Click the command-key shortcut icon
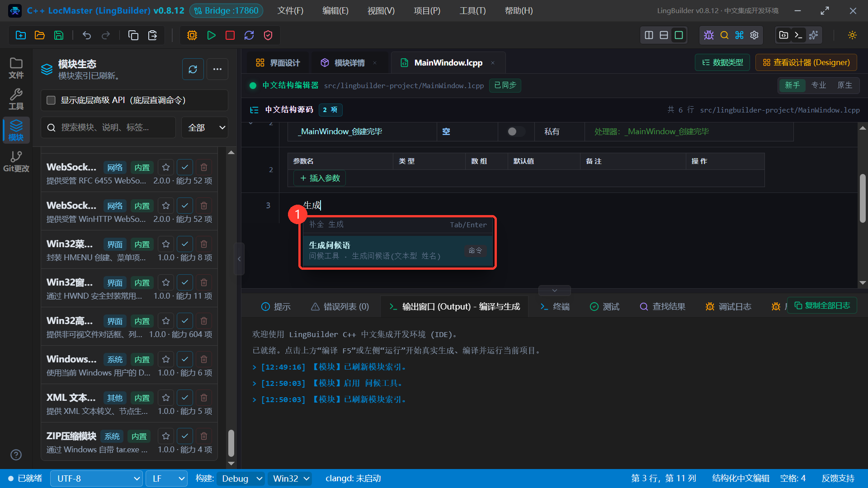This screenshot has height=488, width=868. click(x=739, y=35)
